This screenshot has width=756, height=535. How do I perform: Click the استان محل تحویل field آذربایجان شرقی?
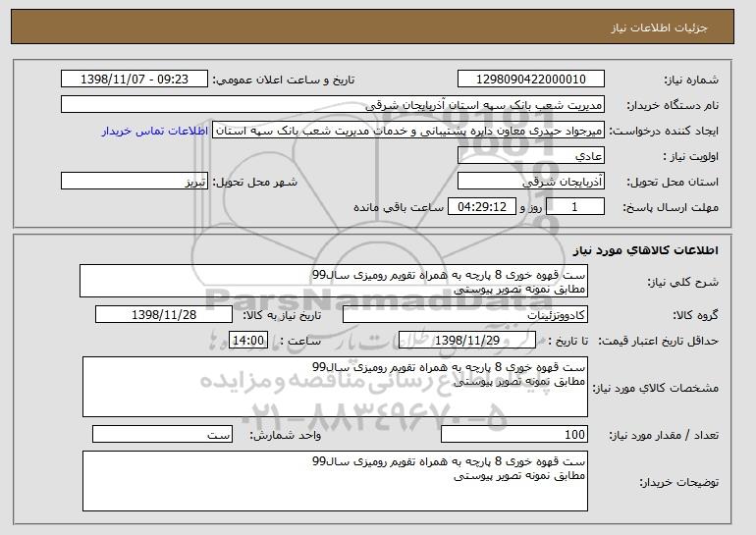(531, 182)
